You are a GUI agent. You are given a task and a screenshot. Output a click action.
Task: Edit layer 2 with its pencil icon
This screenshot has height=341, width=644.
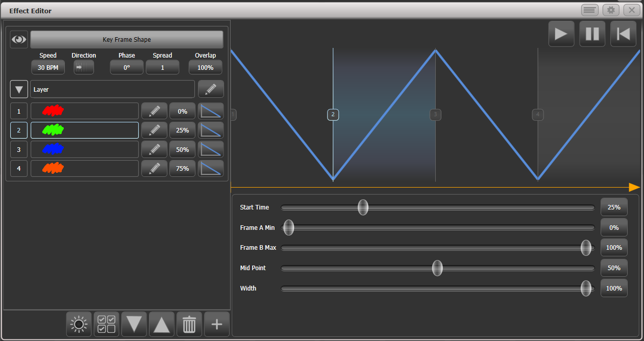tap(154, 130)
